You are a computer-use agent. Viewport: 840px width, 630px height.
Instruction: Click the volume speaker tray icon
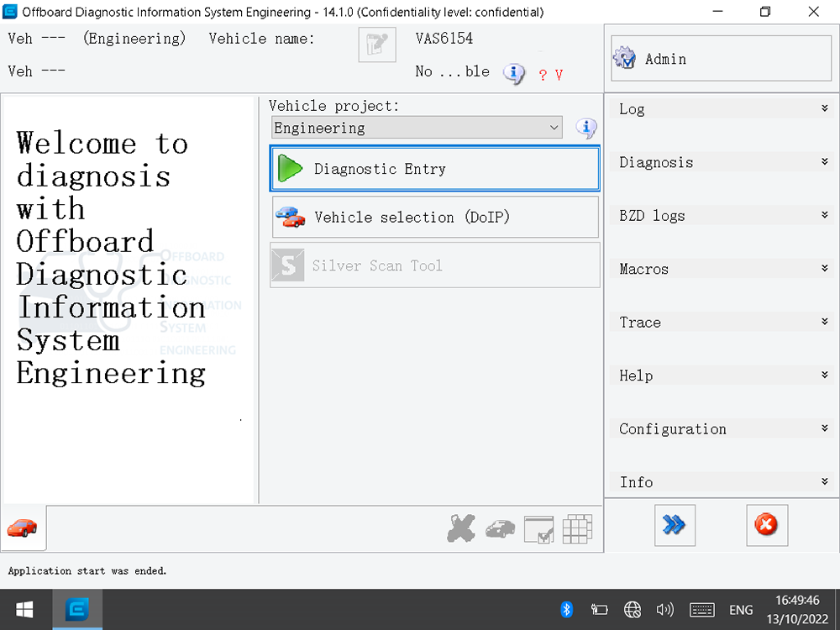point(664,610)
